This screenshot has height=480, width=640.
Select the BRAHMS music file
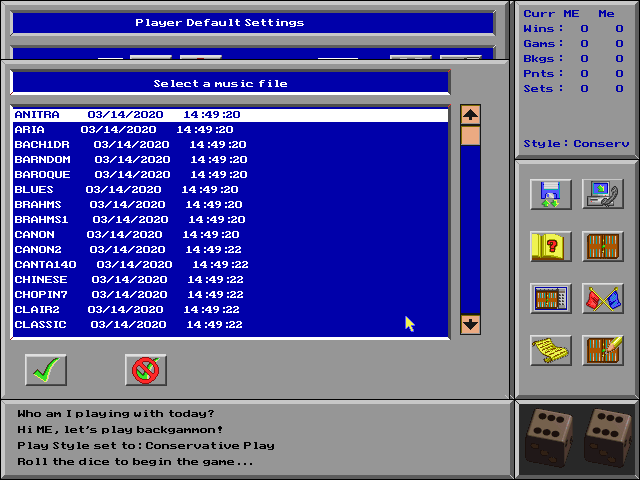click(x=231, y=204)
